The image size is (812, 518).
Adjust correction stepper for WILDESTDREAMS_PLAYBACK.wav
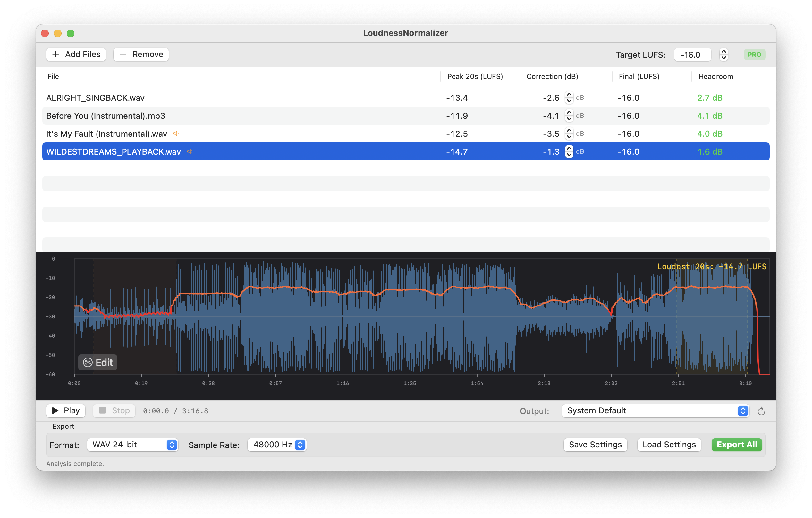tap(569, 151)
